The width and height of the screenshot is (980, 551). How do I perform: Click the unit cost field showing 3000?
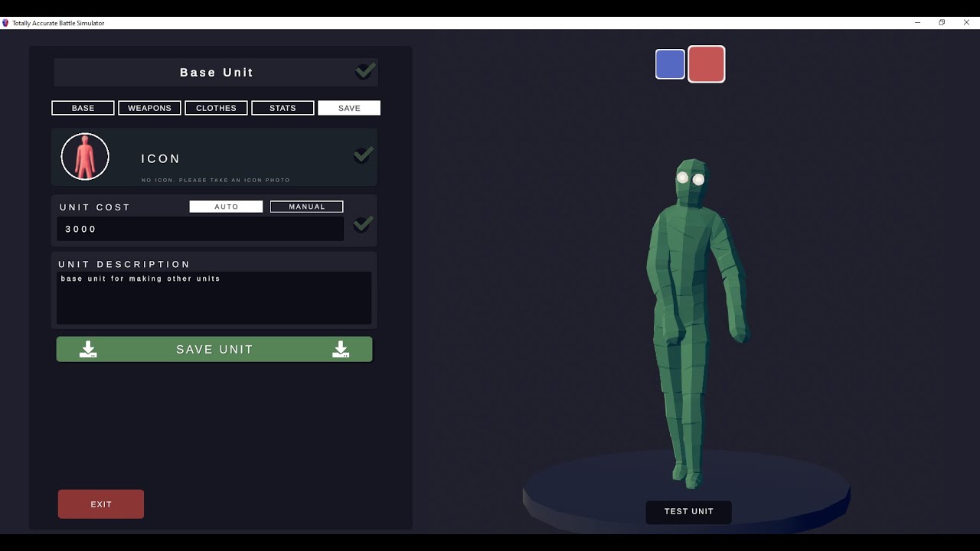pyautogui.click(x=200, y=229)
